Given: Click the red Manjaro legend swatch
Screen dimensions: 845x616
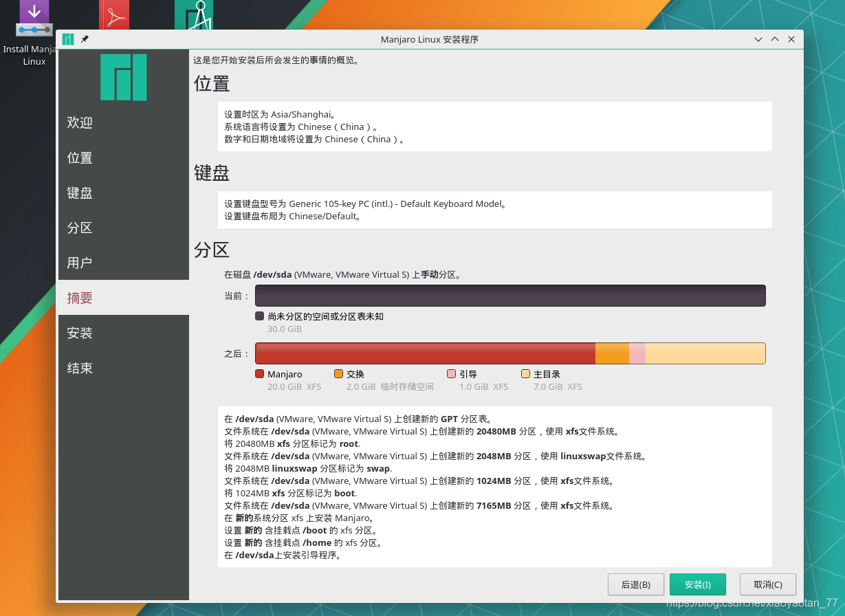Looking at the screenshot, I should [259, 374].
